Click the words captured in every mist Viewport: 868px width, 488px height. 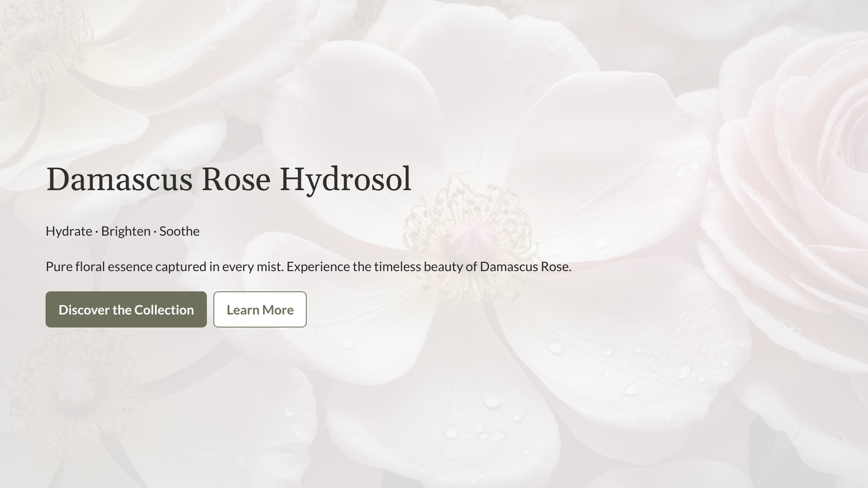click(x=219, y=267)
